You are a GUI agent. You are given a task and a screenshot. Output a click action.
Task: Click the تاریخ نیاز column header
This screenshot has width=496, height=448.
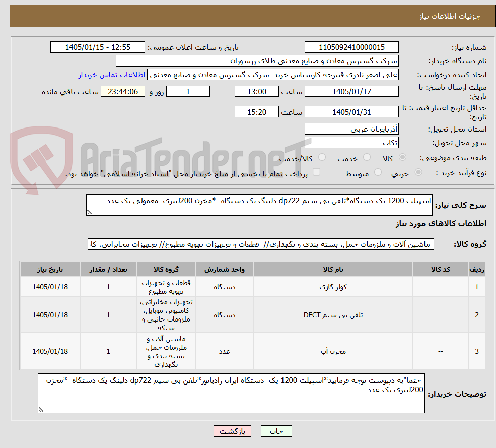[x=50, y=269]
